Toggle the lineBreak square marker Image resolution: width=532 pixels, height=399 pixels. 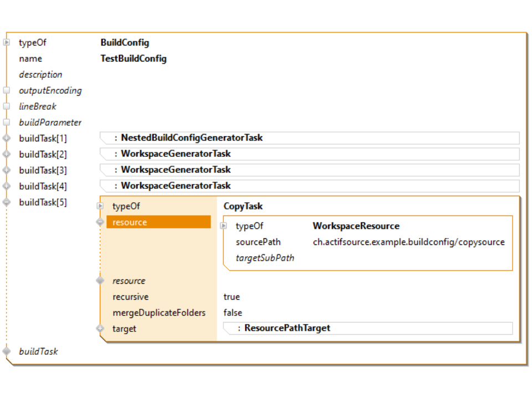[x=7, y=106]
